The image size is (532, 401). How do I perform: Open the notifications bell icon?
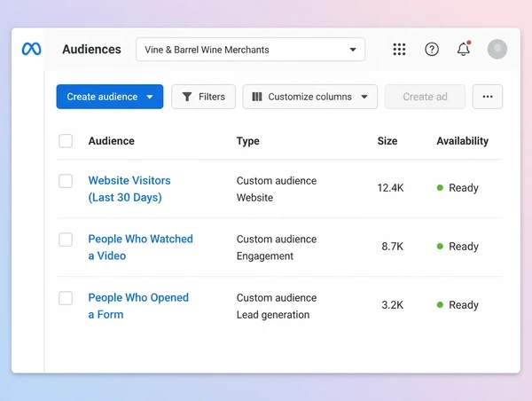[464, 49]
